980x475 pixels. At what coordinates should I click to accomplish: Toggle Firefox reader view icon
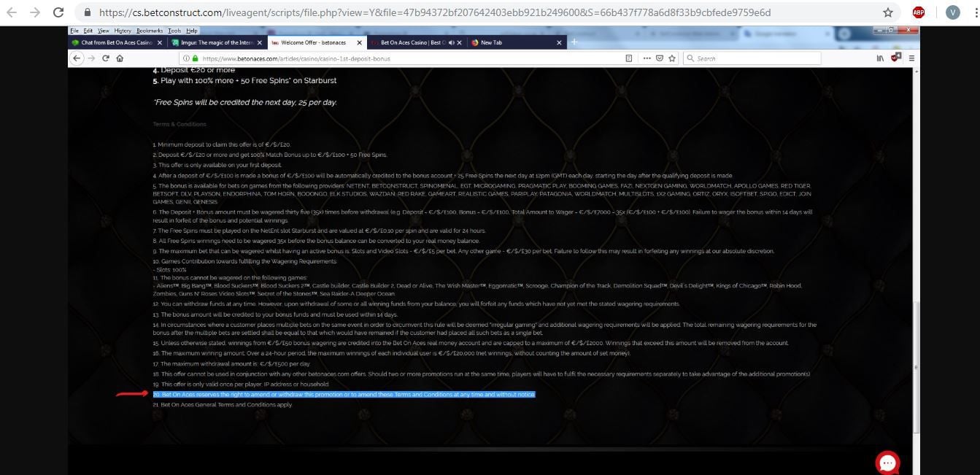629,58
